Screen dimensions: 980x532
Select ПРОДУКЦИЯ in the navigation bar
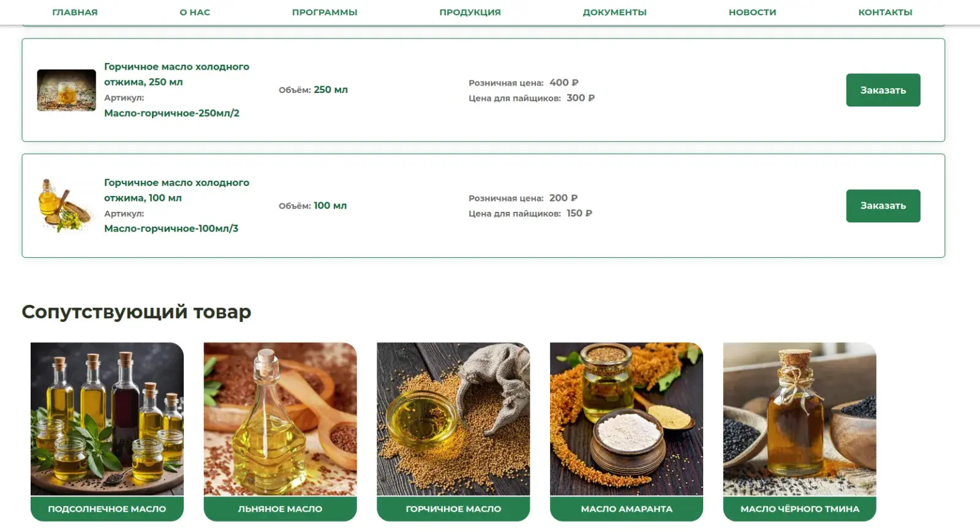tap(470, 12)
